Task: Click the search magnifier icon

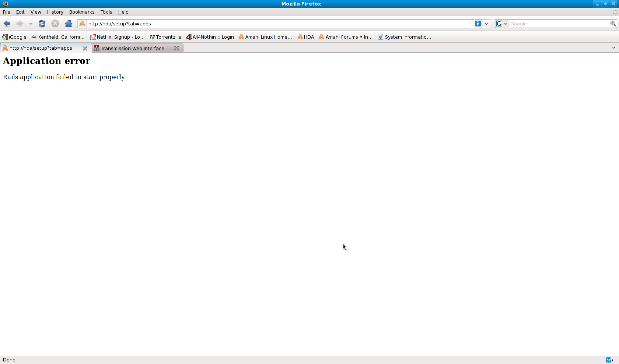Action: coord(613,24)
